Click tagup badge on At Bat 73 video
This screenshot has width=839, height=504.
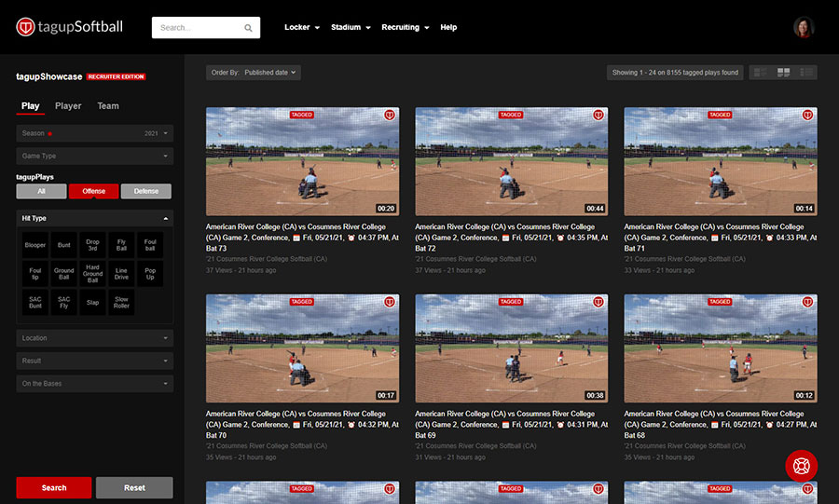click(390, 115)
